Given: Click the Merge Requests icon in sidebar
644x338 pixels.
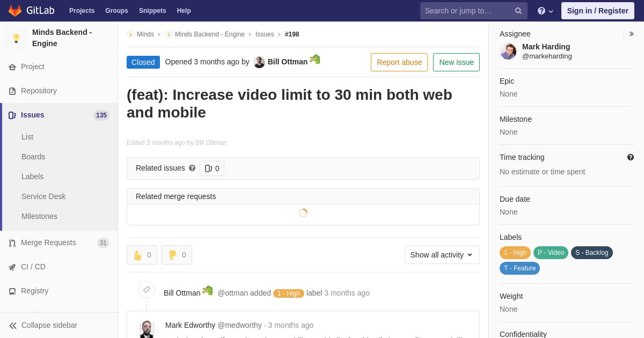Looking at the screenshot, I should [12, 243].
